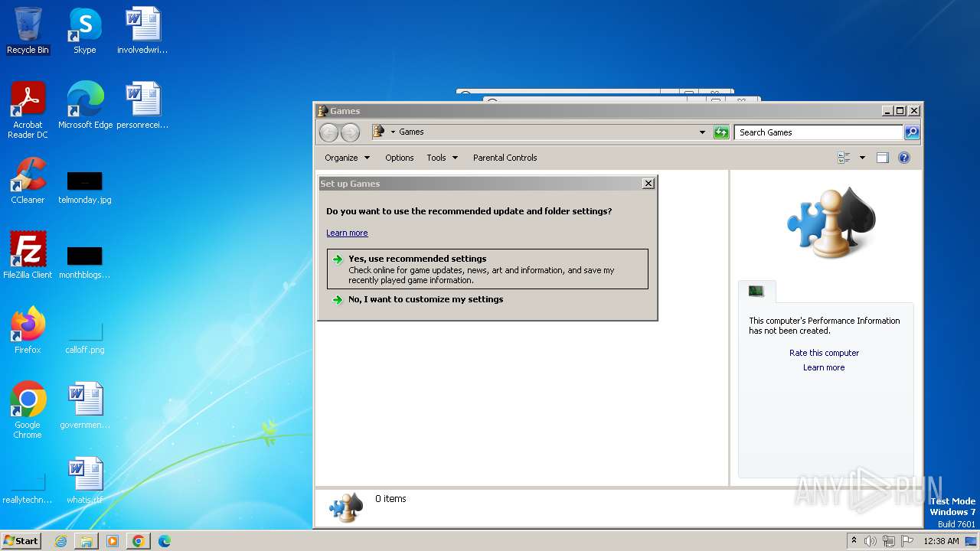Image resolution: width=980 pixels, height=551 pixels.
Task: Expand the address bar history dropdown
Action: click(x=702, y=132)
